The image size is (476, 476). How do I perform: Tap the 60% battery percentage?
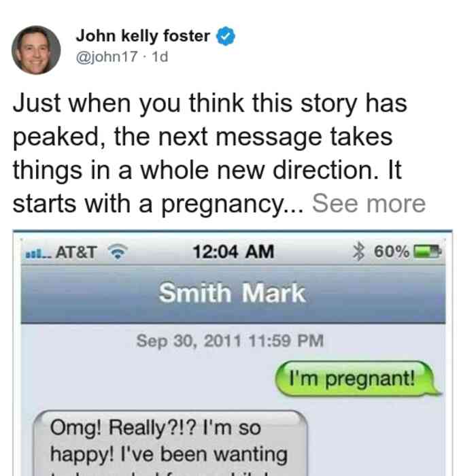point(392,252)
